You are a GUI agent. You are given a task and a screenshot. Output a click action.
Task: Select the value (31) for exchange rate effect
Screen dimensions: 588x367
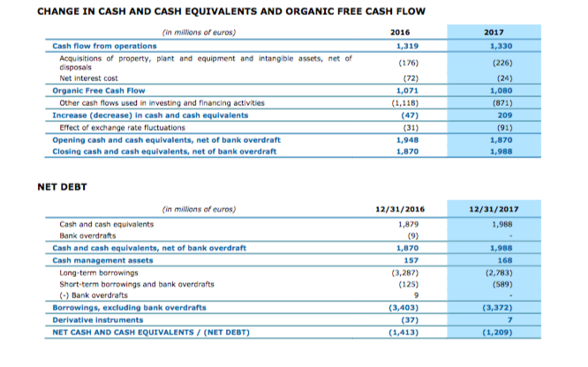(x=411, y=128)
